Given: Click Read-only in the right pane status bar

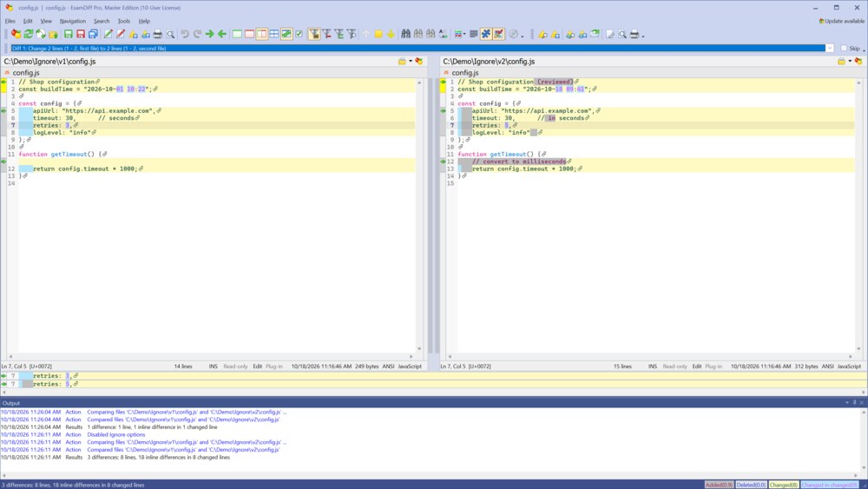Looking at the screenshot, I should pyautogui.click(x=674, y=366).
